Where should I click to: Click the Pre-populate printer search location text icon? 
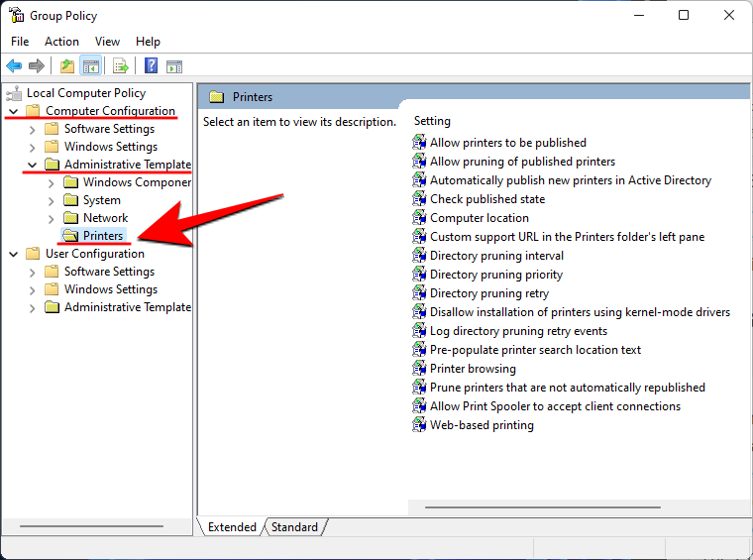[x=419, y=349]
